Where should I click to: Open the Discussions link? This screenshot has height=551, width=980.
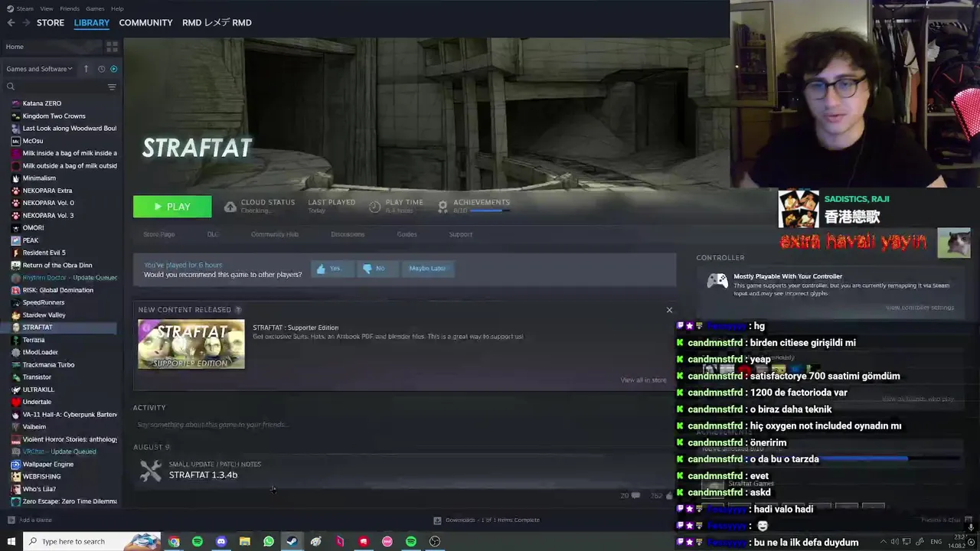348,234
